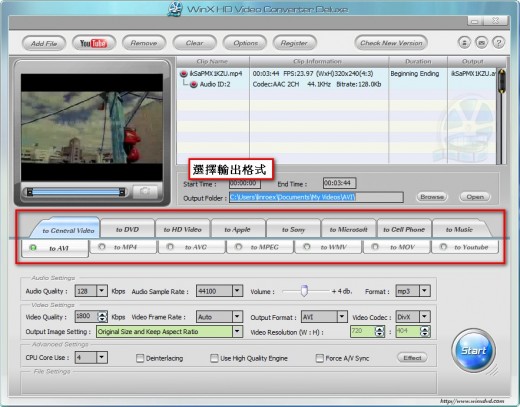Click the red icon next to ikSaPMX1KZU.mp4
The width and height of the screenshot is (520, 407).
coord(184,74)
